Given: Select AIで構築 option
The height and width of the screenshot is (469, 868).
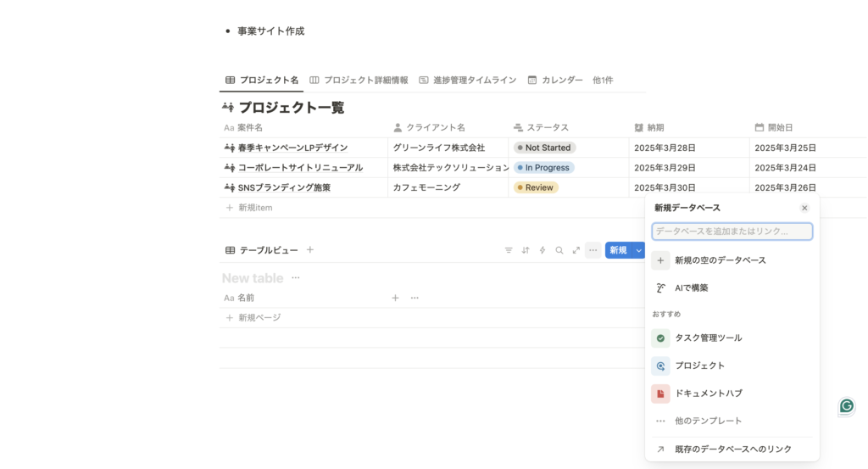Looking at the screenshot, I should tap(691, 288).
